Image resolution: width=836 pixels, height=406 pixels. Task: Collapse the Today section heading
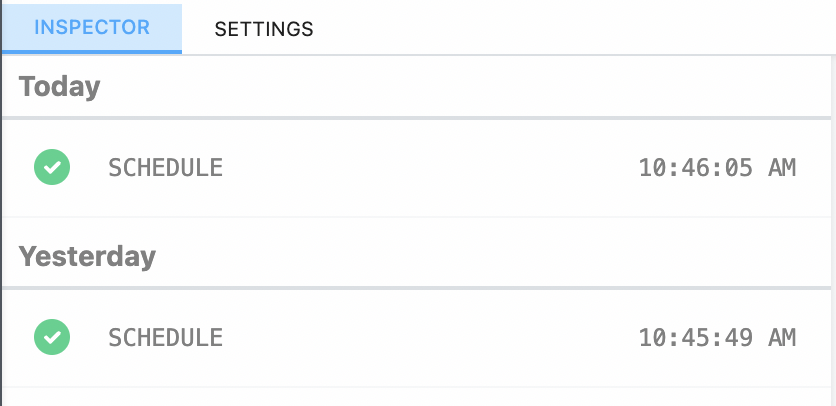point(60,87)
